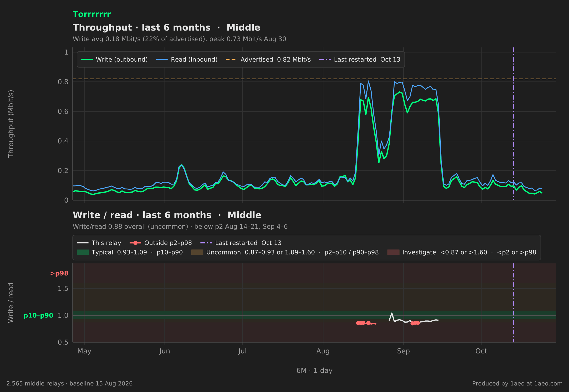Click the Throughput · last 6 months title
Screen dimensions: 569x392
166,28
